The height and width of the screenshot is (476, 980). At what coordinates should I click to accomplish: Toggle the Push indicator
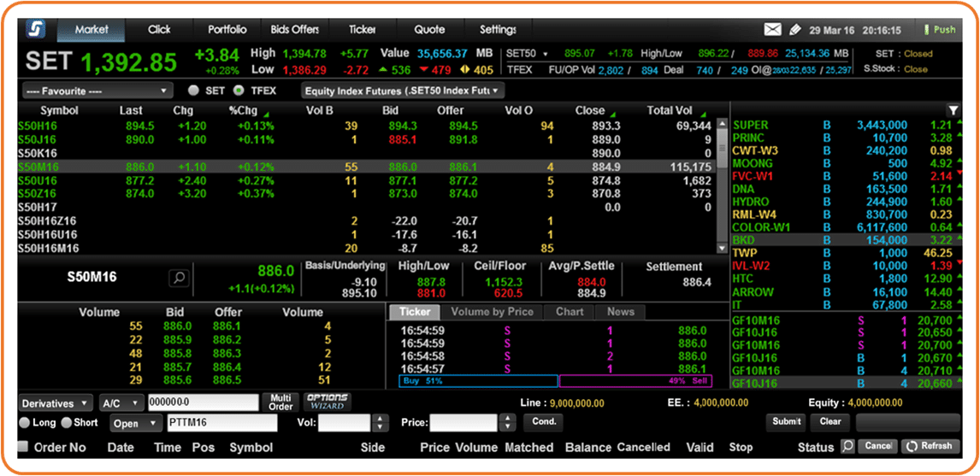[x=938, y=30]
